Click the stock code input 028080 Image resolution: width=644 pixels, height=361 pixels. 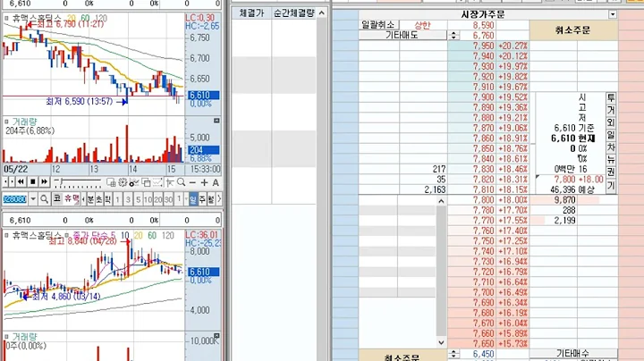click(15, 199)
